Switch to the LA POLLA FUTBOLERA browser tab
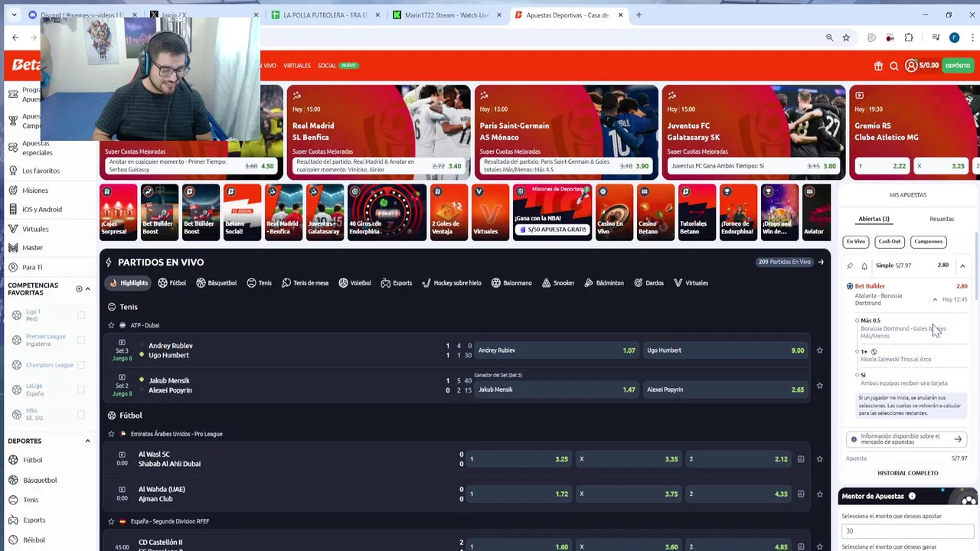 (325, 15)
